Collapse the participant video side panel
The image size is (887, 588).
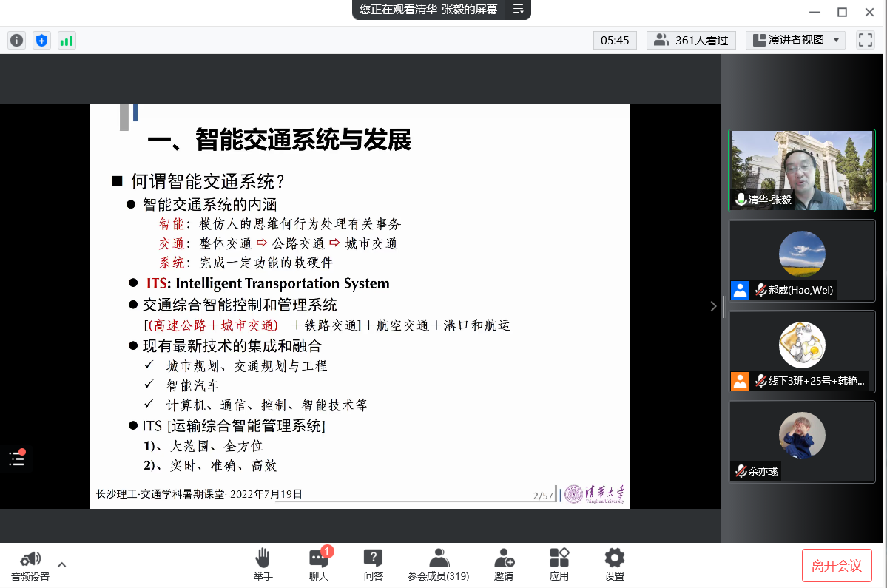tap(713, 305)
